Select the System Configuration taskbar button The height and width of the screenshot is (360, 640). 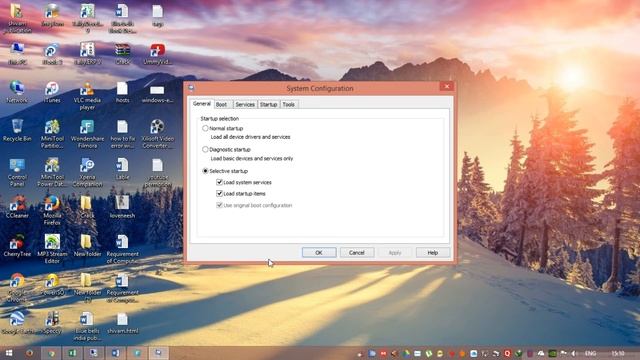point(158,353)
